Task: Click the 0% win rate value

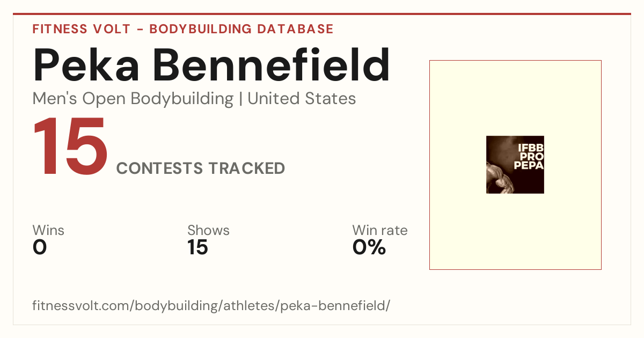Action: [x=369, y=247]
